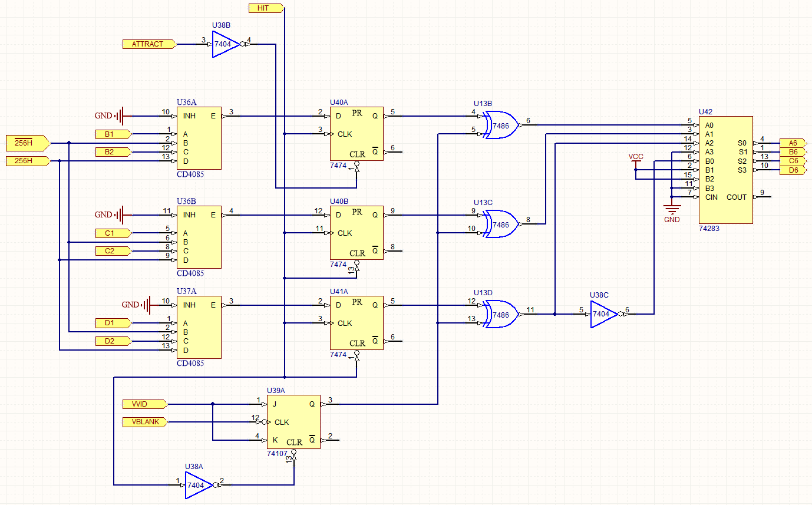Click the GND symbol beside U36A INH
Viewport: 812px width, 505px height.
click(109, 116)
